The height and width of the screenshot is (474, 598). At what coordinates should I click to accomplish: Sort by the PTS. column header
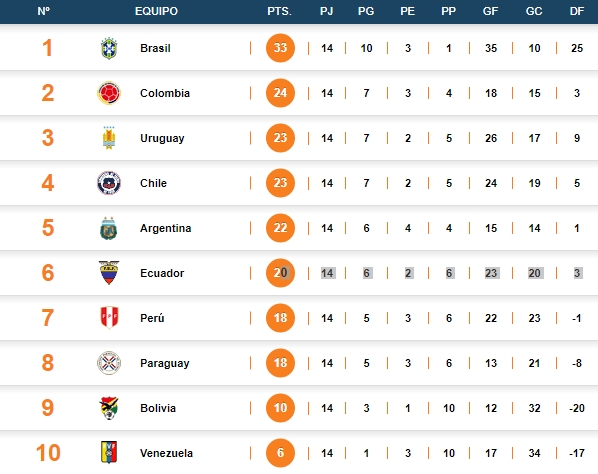tap(280, 11)
